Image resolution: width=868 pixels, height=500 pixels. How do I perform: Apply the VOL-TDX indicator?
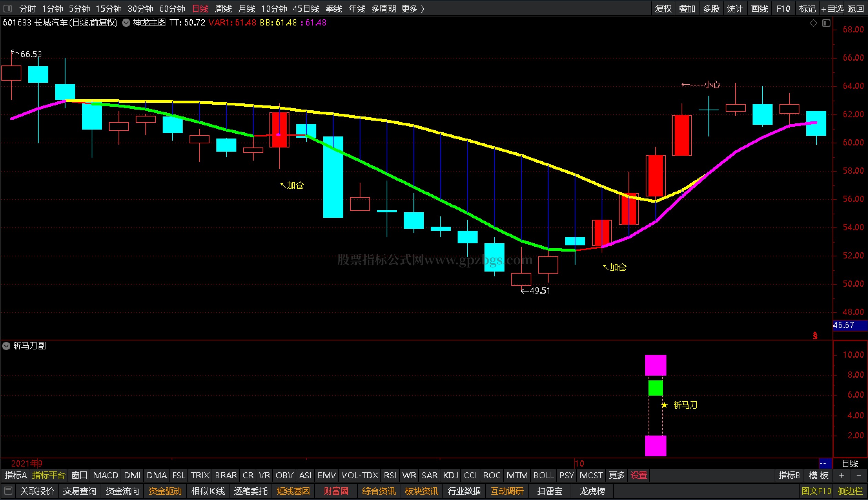coord(360,476)
